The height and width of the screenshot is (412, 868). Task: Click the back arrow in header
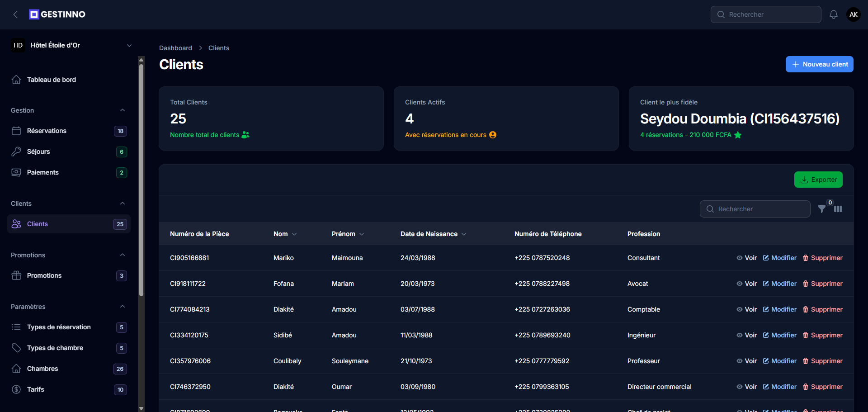coord(16,14)
